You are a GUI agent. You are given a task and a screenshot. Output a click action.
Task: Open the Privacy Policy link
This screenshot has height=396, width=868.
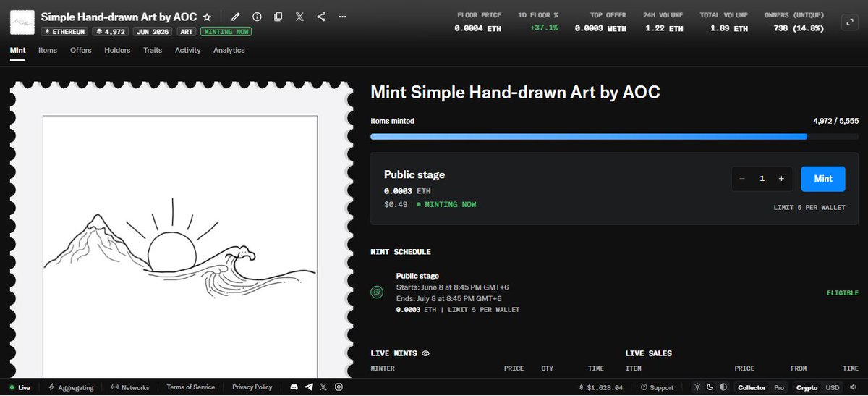[x=252, y=387]
